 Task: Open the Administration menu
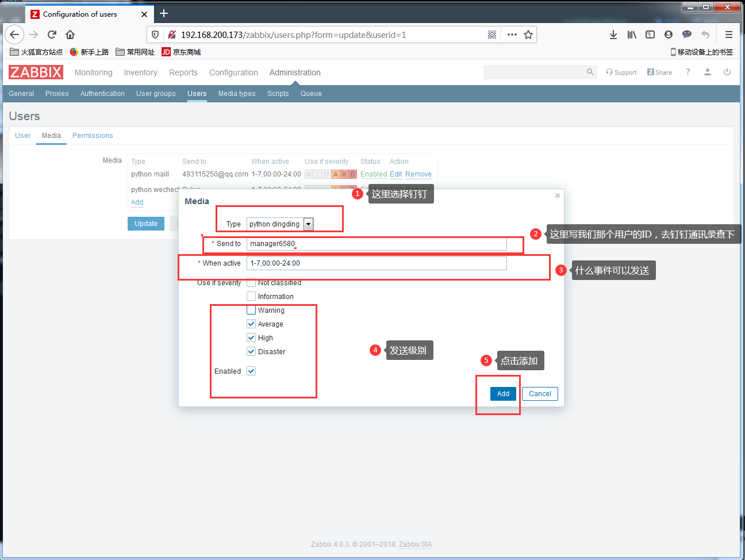(295, 72)
